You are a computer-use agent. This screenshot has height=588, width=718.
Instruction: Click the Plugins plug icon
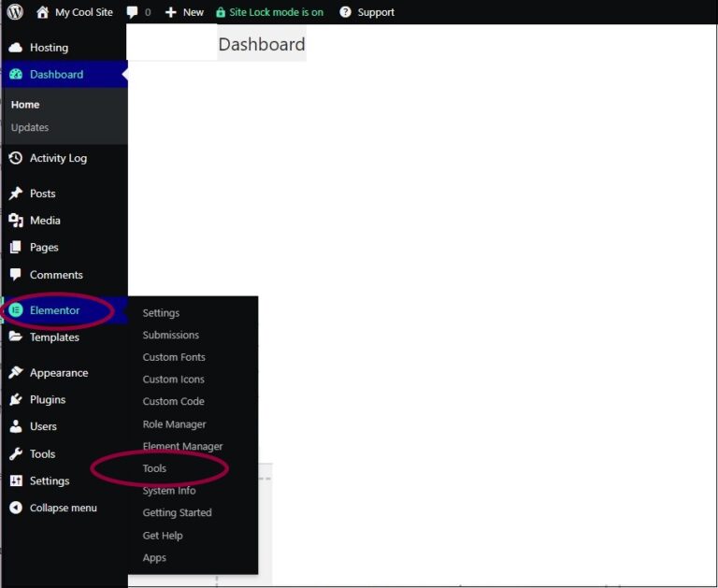16,399
